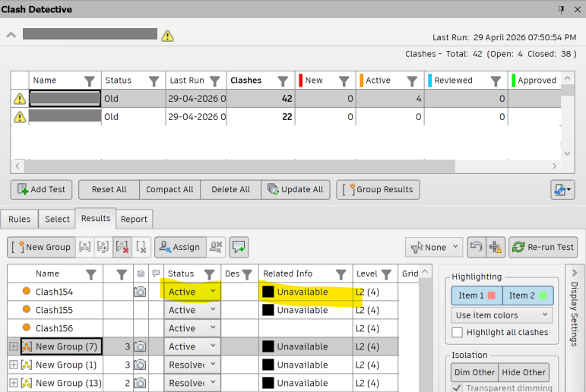Click the New Group button
Image resolution: width=586 pixels, height=392 pixels.
pyautogui.click(x=42, y=247)
